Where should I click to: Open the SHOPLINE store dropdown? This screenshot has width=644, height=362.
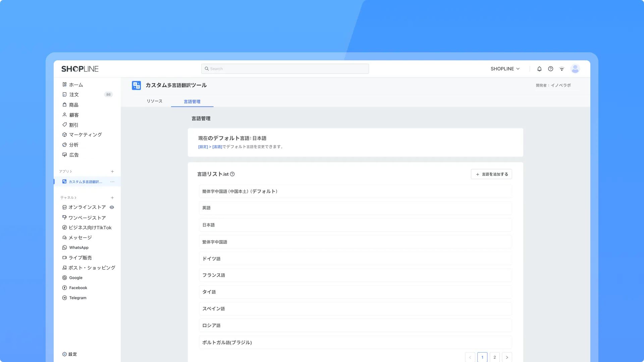(505, 69)
